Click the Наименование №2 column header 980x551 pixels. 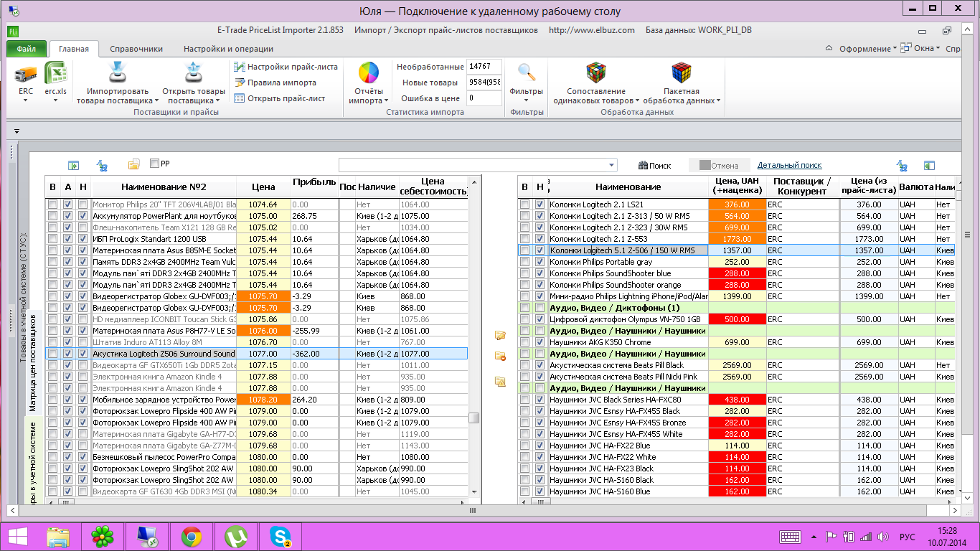coord(163,187)
